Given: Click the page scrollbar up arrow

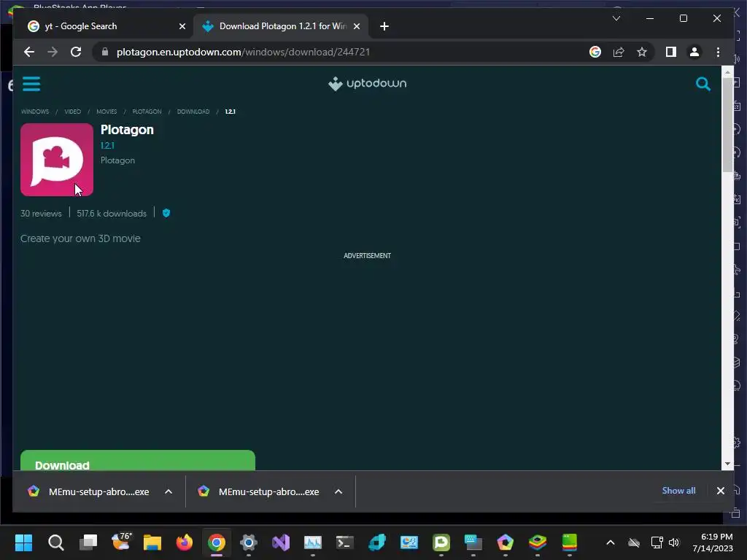Looking at the screenshot, I should pyautogui.click(x=727, y=72).
